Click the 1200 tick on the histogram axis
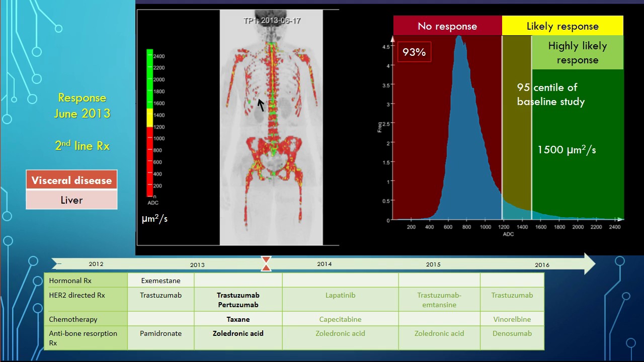This screenshot has width=644, height=362. click(504, 227)
